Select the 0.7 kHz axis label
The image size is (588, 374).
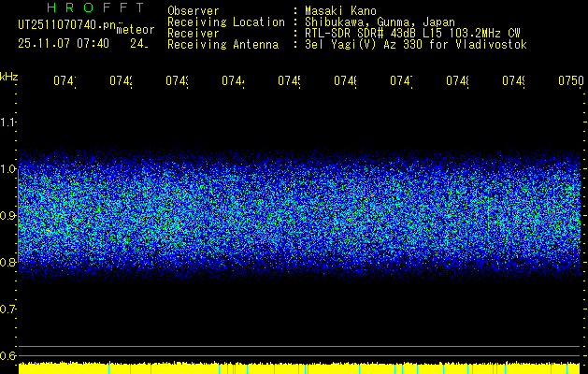8,309
